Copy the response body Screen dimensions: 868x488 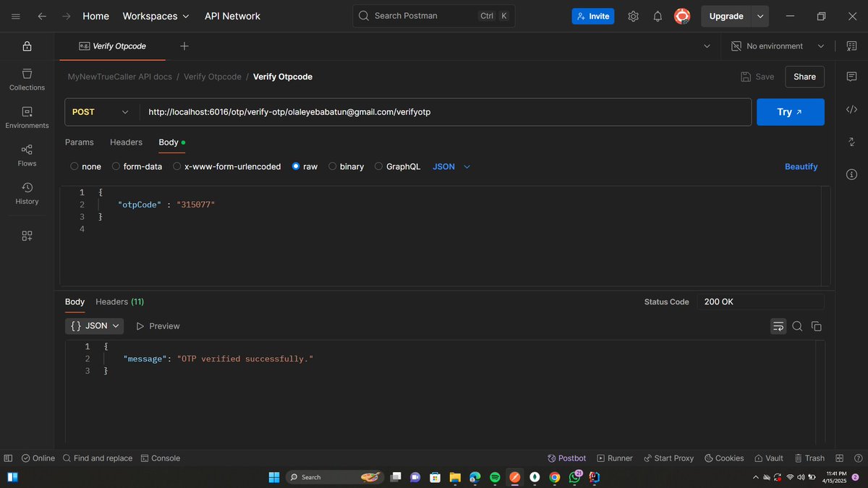pyautogui.click(x=817, y=326)
